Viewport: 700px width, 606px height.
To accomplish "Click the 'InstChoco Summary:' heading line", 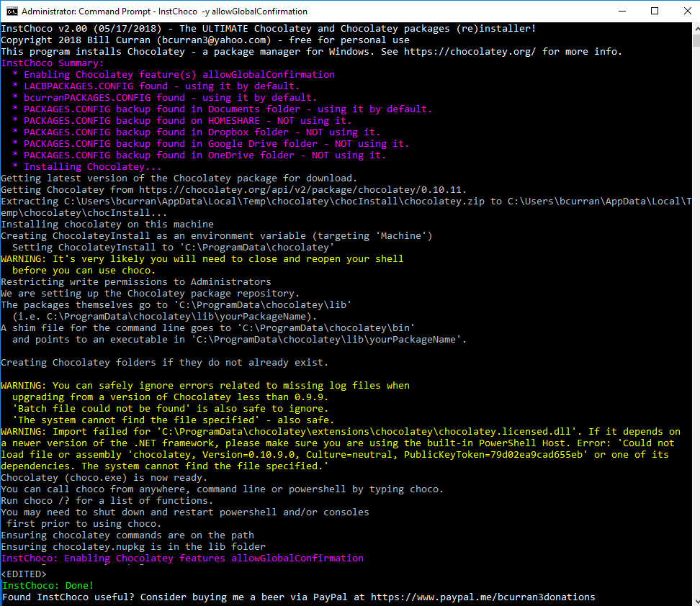I will 53,63.
